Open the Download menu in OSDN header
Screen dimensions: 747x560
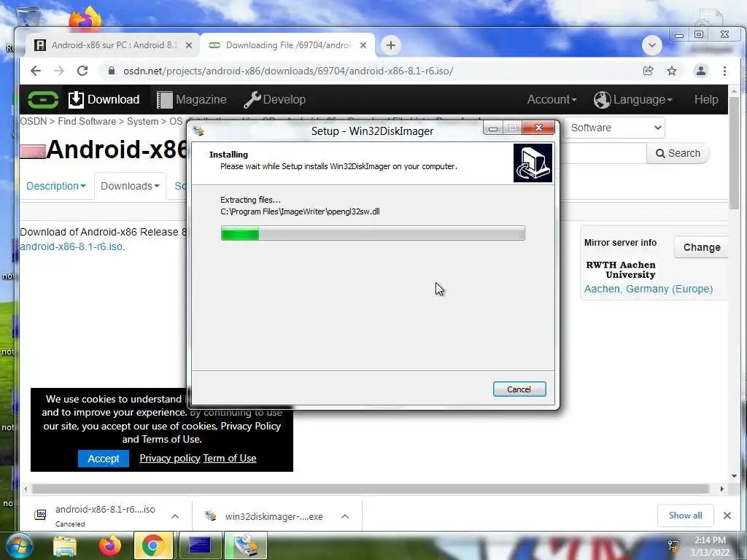tap(104, 99)
